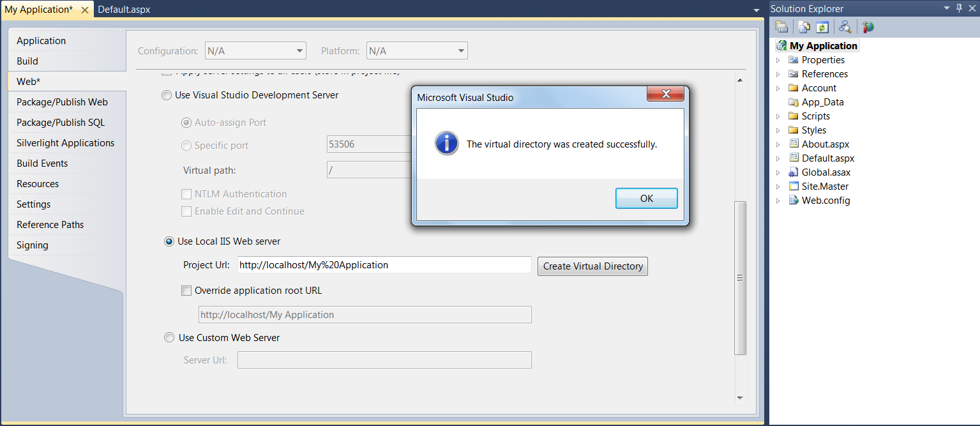Image resolution: width=980 pixels, height=426 pixels.
Task: Select the My Application project node icon
Action: click(x=781, y=46)
